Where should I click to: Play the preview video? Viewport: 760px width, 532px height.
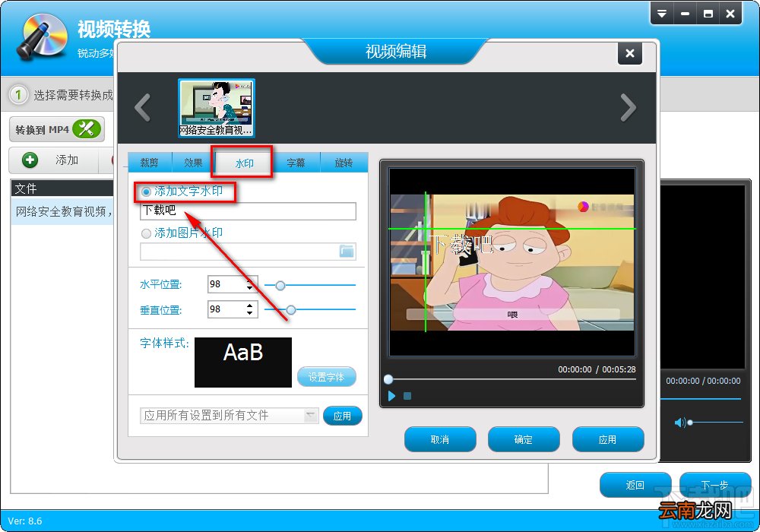(391, 396)
